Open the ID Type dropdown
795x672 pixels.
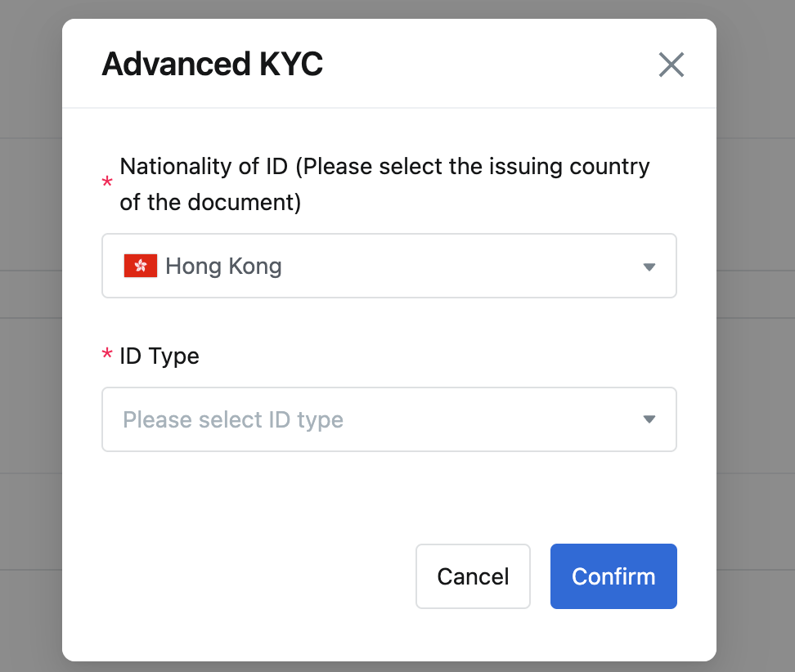[x=389, y=419]
